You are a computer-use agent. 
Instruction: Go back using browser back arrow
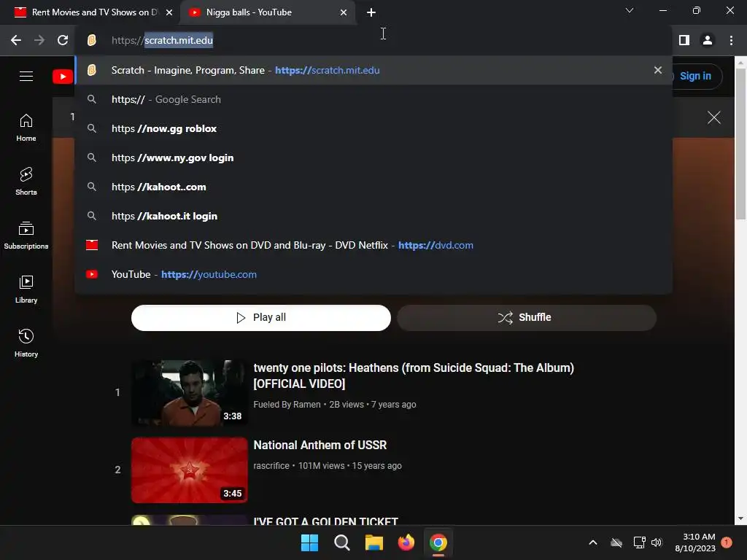pos(16,40)
